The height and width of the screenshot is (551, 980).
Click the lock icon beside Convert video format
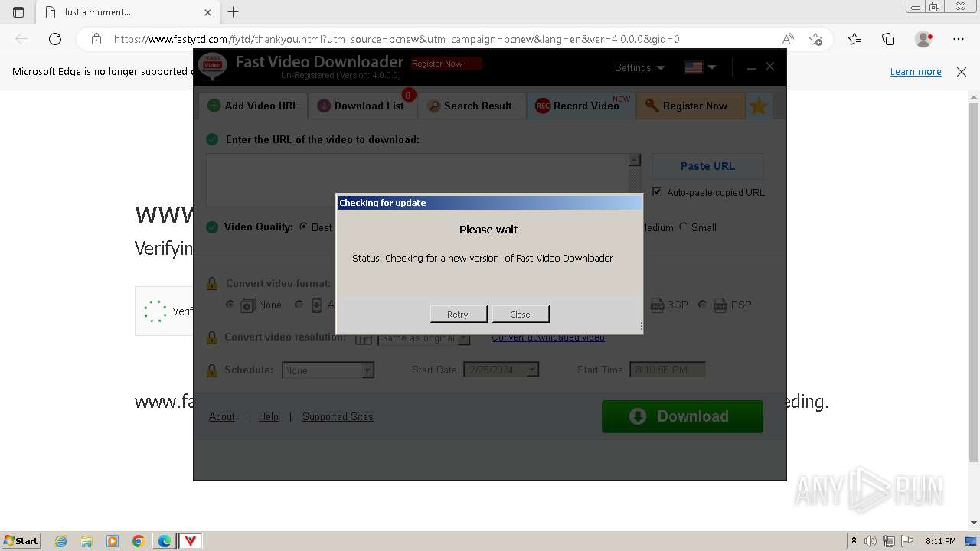pyautogui.click(x=212, y=283)
